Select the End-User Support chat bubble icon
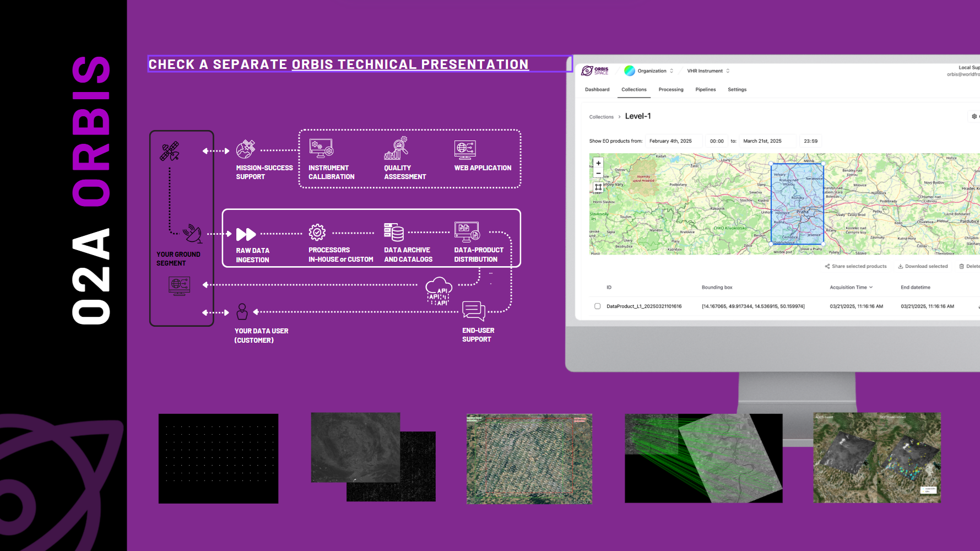This screenshot has height=551, width=980. pos(474,311)
